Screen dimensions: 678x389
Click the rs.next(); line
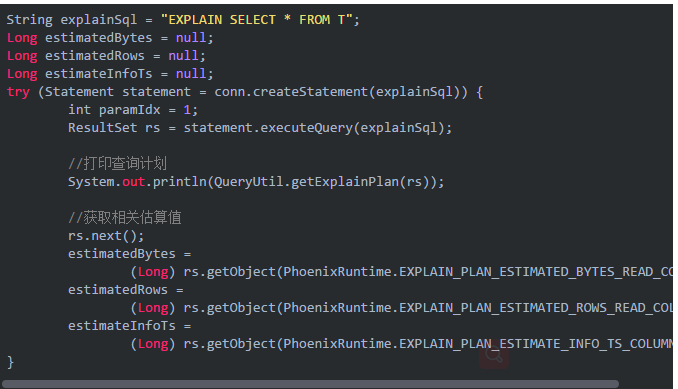coord(106,236)
